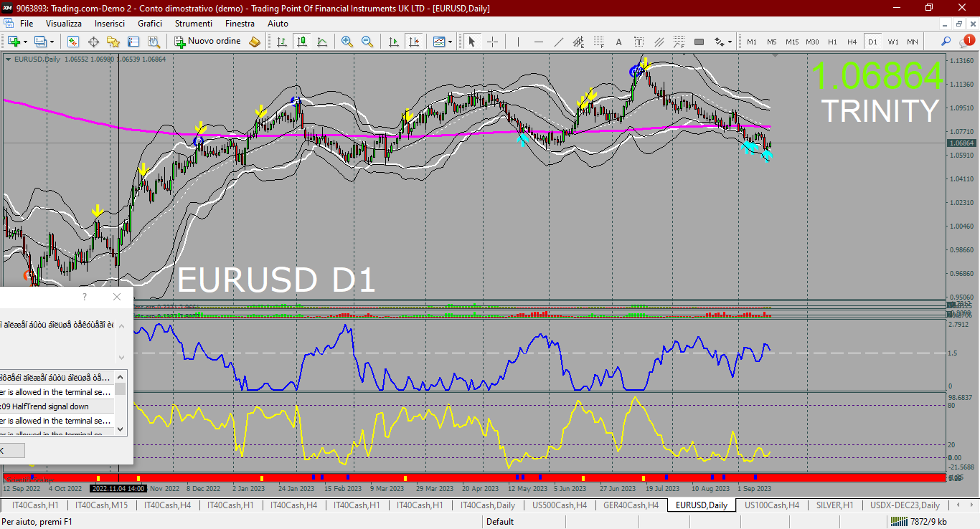This screenshot has height=529, width=980.
Task: Open the Market Watch panel icon
Action: tap(73, 42)
